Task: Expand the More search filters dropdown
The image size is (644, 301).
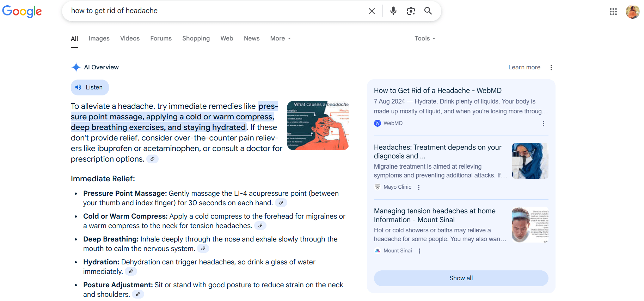Action: click(x=281, y=38)
